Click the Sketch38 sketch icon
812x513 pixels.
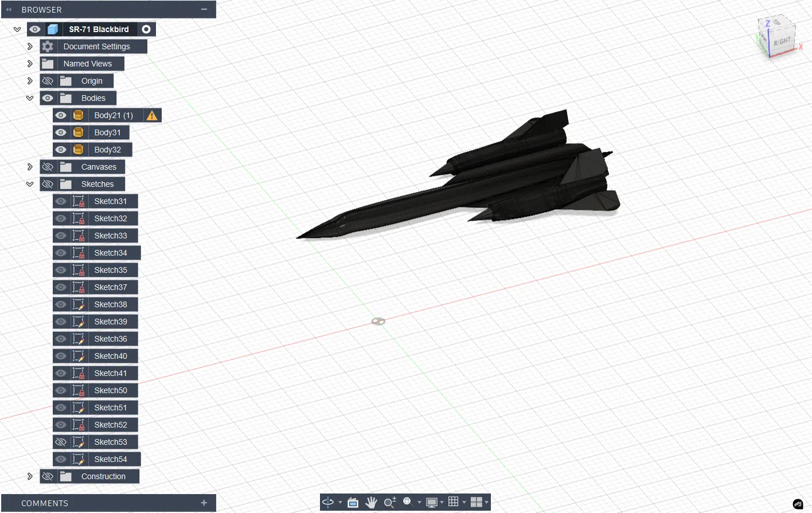point(79,304)
